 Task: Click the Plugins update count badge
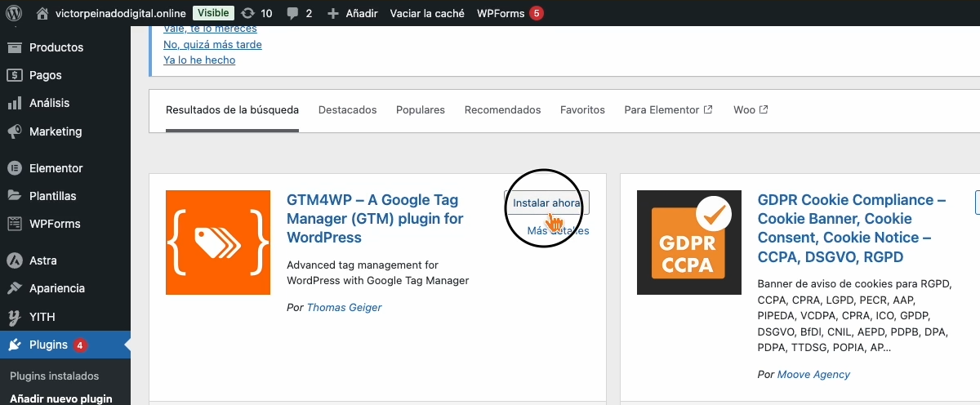80,345
